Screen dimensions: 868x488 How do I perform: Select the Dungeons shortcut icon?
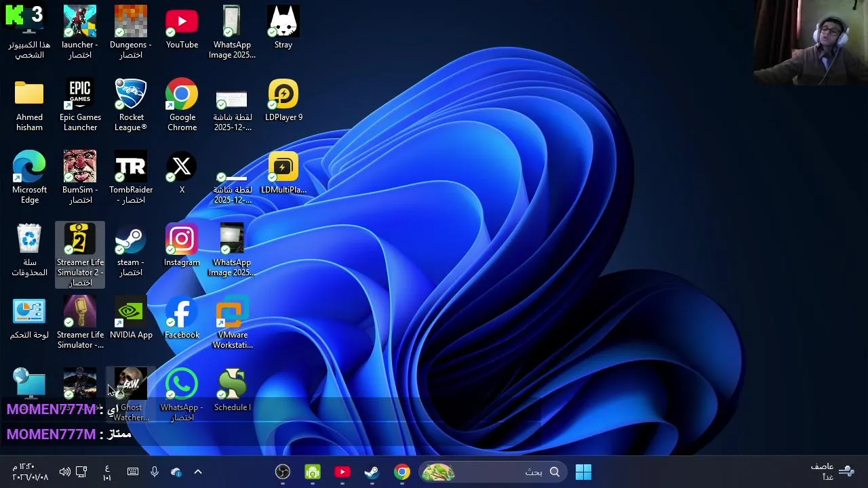(x=131, y=32)
